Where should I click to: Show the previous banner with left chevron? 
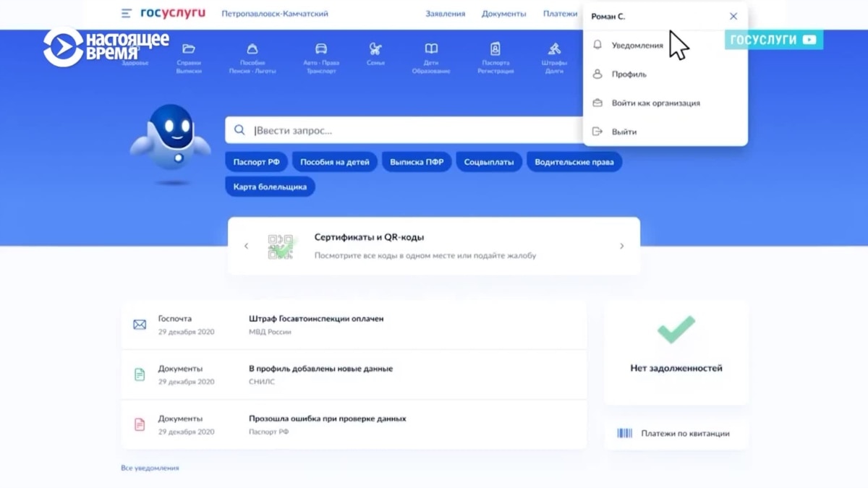click(x=246, y=246)
